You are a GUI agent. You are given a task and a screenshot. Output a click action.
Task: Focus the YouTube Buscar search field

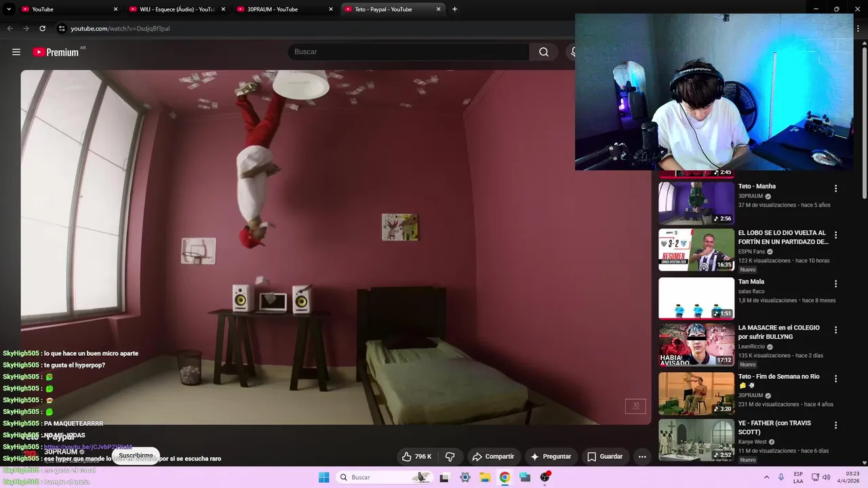pos(409,52)
